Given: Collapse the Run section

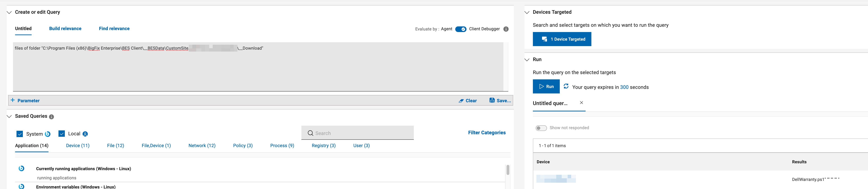Looking at the screenshot, I should [527, 60].
